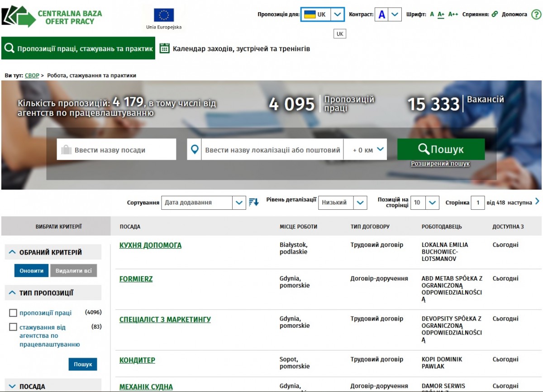543x392 pixels.
Task: Click the sort direction arrow icon
Action: click(x=254, y=203)
